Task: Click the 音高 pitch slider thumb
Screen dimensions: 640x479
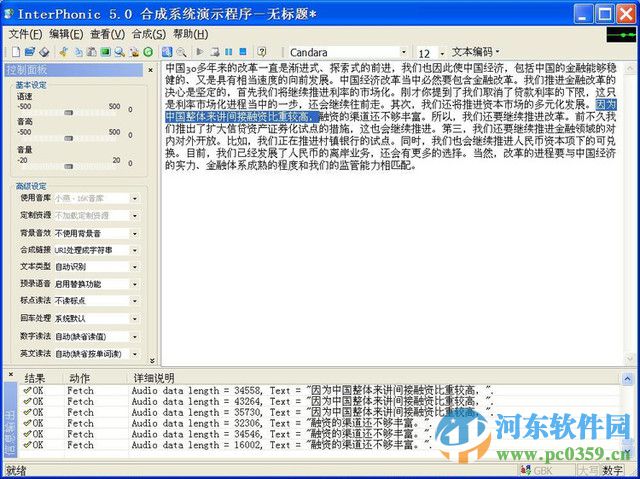Action: [x=69, y=138]
